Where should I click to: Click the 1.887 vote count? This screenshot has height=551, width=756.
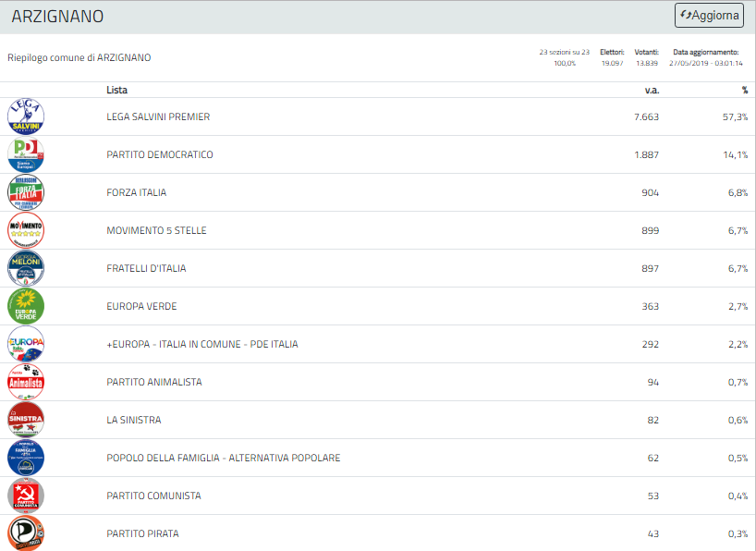click(646, 154)
